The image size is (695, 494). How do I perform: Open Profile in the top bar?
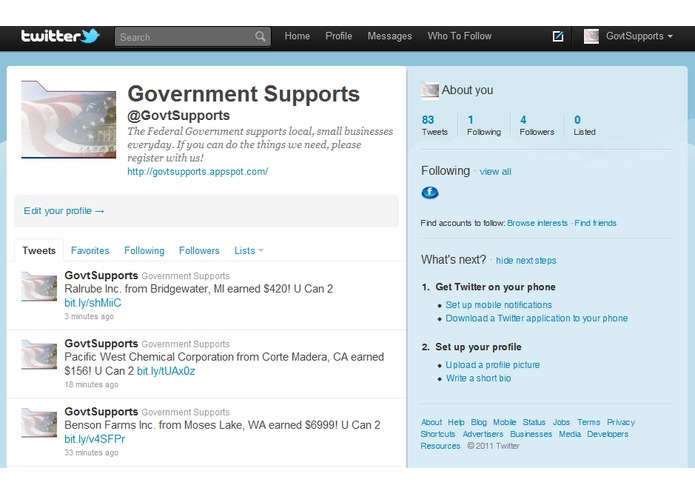tap(339, 36)
